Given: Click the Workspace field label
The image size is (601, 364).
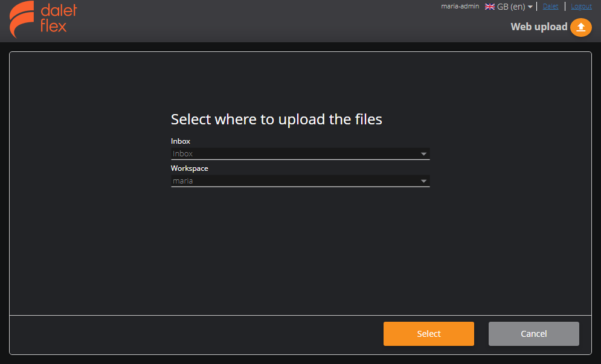Looking at the screenshot, I should [x=189, y=168].
